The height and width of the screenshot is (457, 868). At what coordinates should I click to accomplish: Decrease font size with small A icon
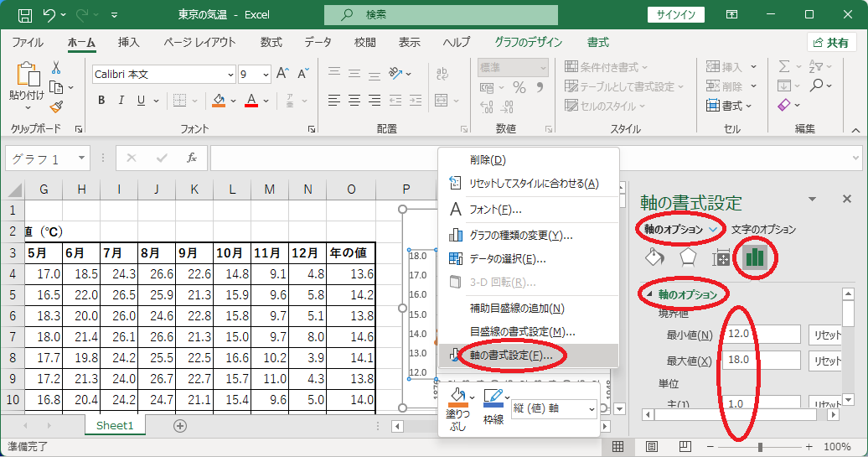coord(302,74)
